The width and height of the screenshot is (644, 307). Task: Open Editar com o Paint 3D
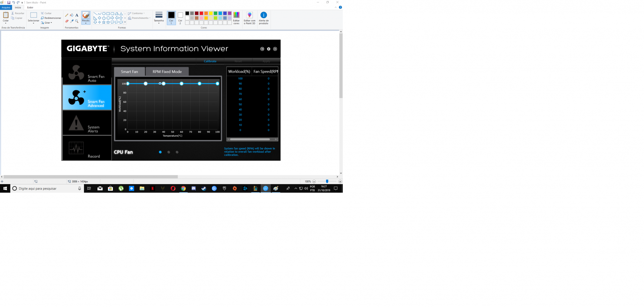point(249,18)
